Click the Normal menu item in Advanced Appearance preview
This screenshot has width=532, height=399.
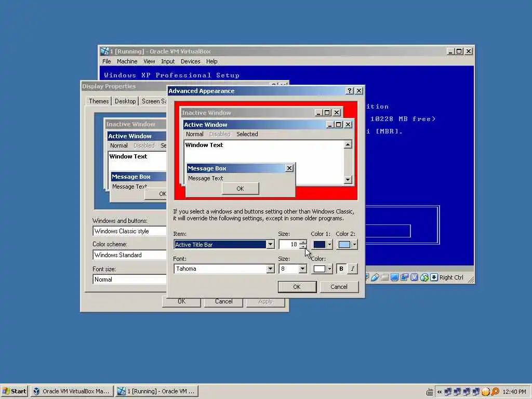tap(194, 134)
